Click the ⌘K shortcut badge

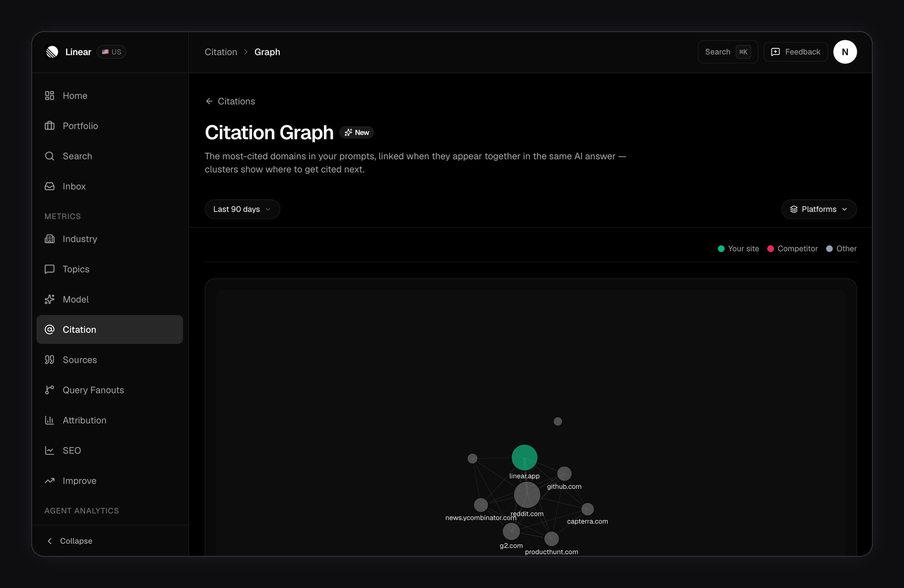[x=743, y=52]
